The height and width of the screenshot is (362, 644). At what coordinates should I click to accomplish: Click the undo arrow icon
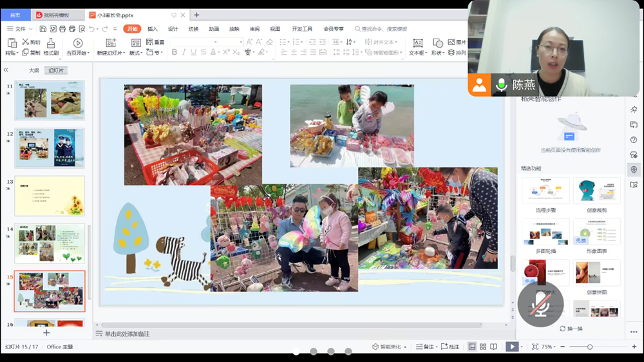click(x=91, y=29)
